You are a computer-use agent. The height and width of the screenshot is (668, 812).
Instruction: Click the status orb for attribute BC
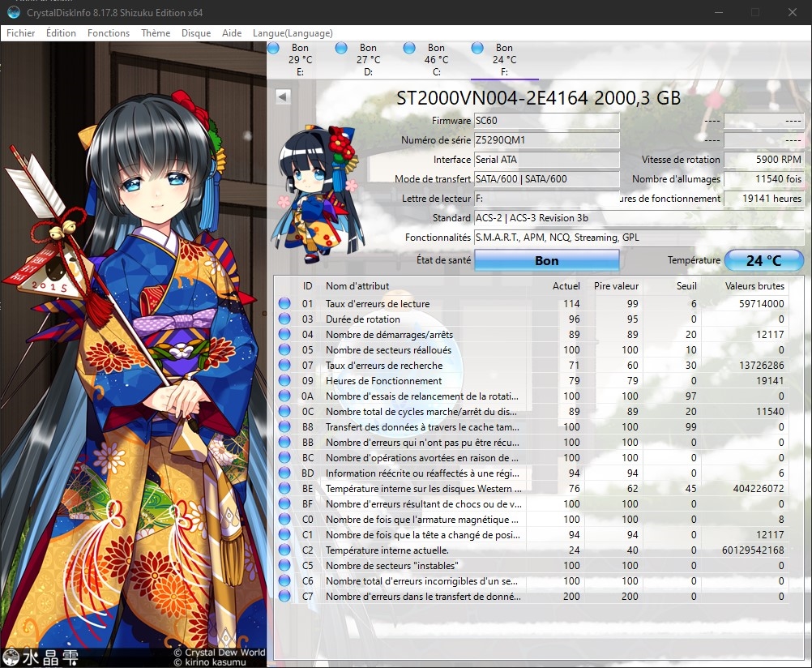(x=284, y=457)
